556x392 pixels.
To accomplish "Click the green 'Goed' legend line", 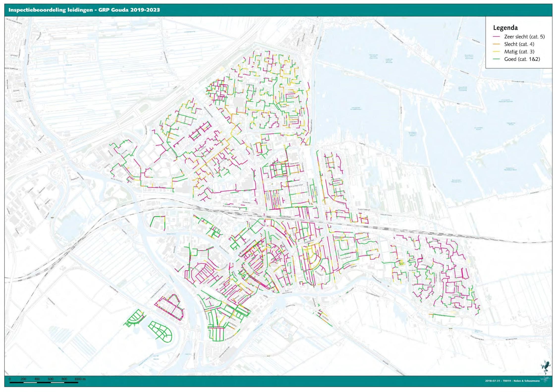I will coord(496,59).
